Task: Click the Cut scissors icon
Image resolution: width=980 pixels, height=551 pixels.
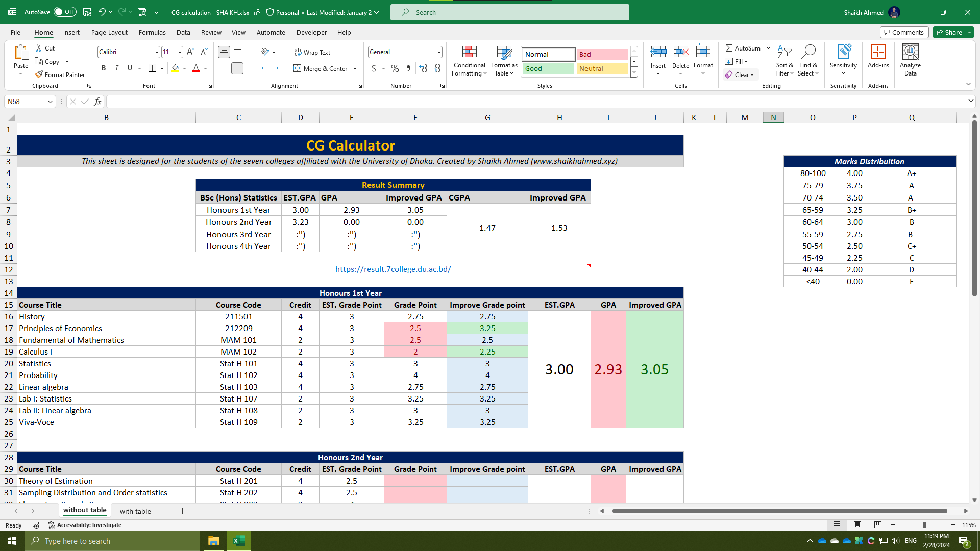Action: click(39, 48)
